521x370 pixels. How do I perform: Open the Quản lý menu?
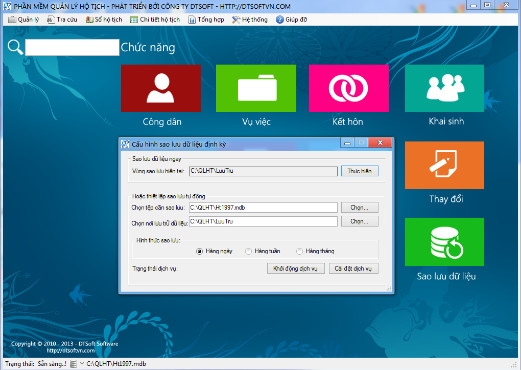click(23, 20)
